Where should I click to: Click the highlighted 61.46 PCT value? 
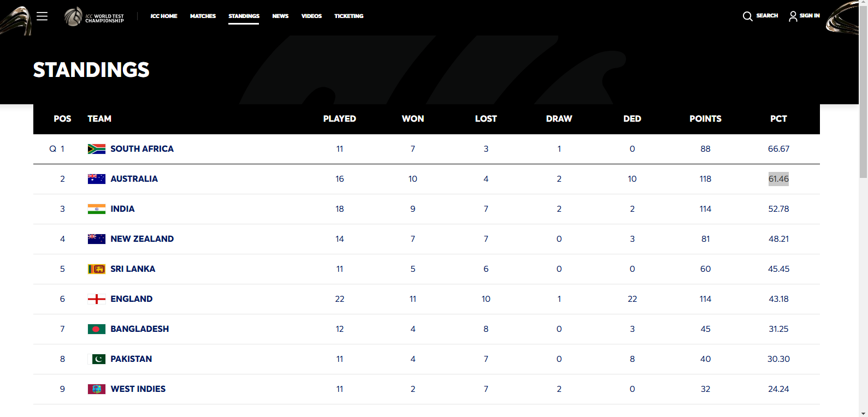click(778, 179)
